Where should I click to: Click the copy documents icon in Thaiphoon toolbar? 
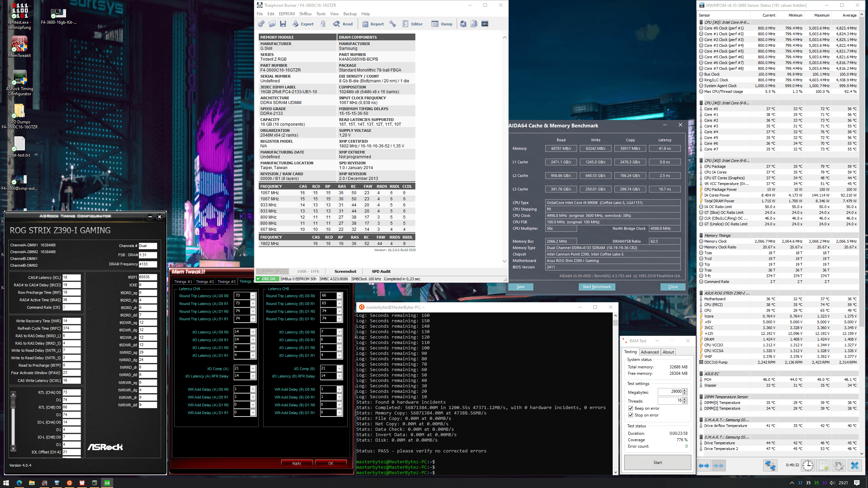point(474,24)
